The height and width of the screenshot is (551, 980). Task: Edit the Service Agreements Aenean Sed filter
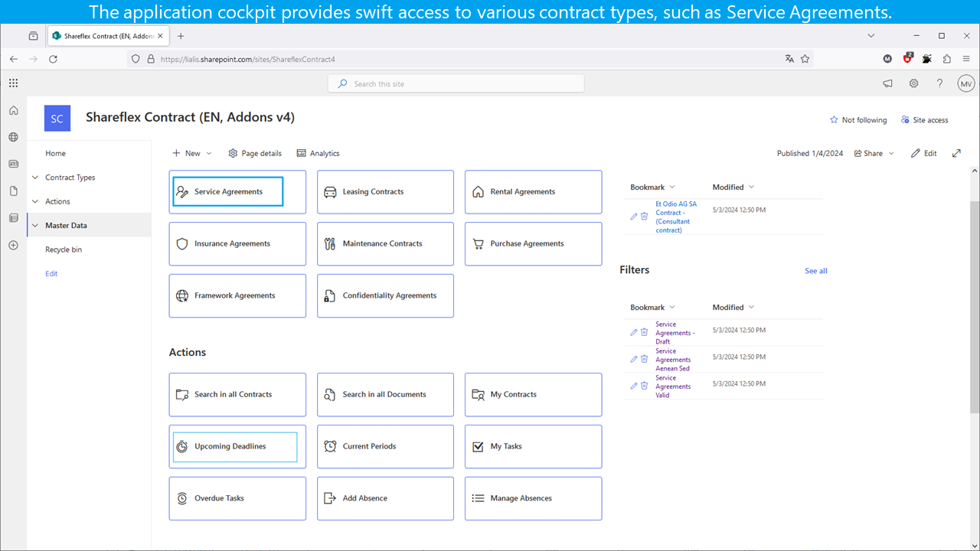pyautogui.click(x=634, y=359)
